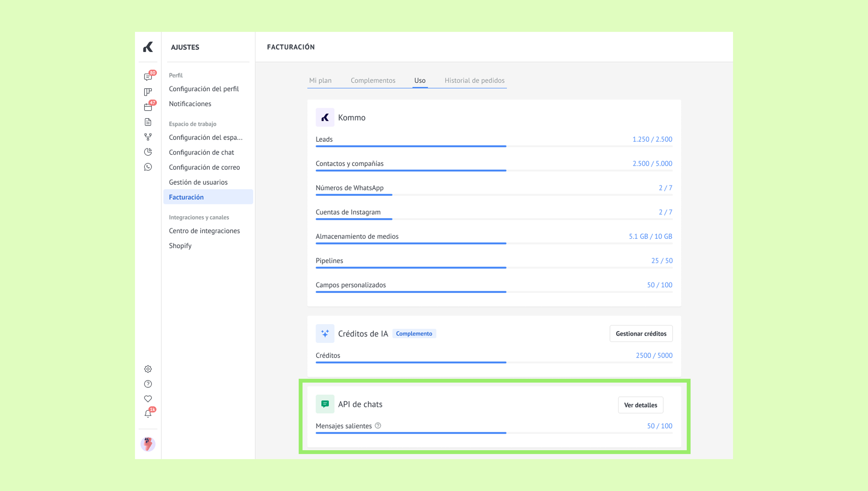Switch to the Complementos tab
Image resolution: width=868 pixels, height=491 pixels.
[x=373, y=80]
